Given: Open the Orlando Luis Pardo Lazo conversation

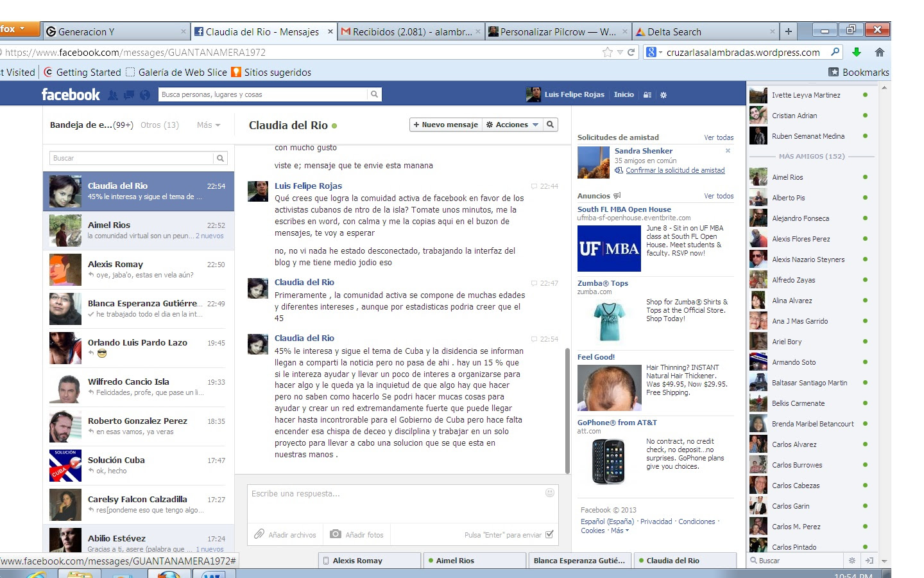Looking at the screenshot, I should pyautogui.click(x=139, y=347).
